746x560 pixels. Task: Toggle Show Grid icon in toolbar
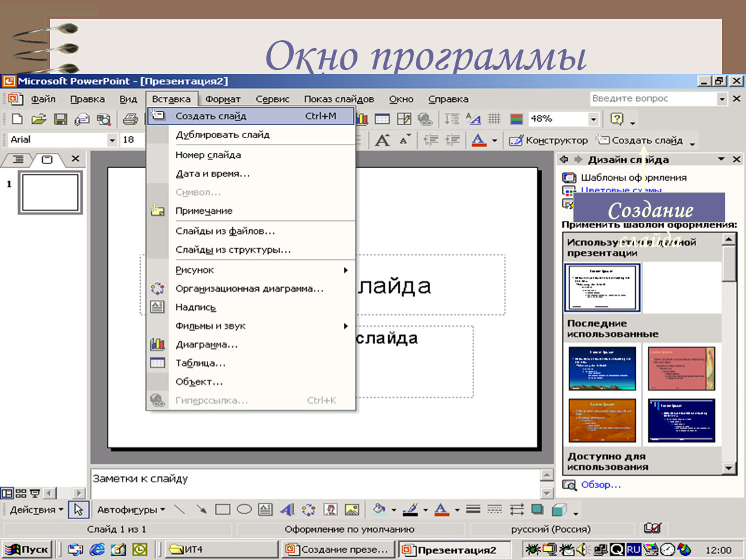pos(495,119)
